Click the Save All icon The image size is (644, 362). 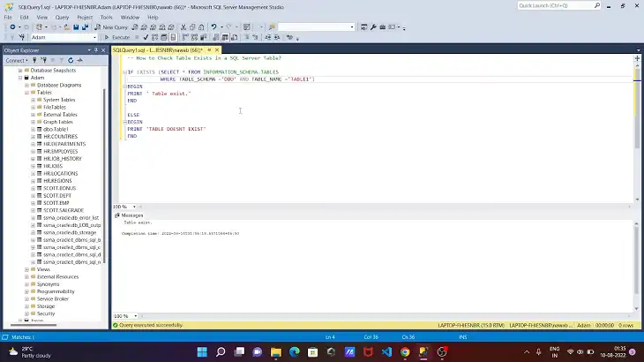[x=85, y=27]
